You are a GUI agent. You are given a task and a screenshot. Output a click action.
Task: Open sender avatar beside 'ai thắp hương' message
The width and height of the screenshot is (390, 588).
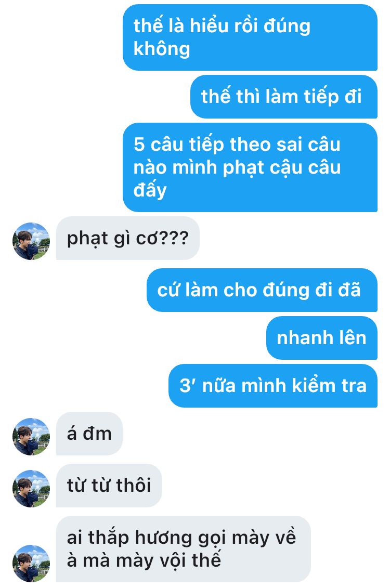[x=31, y=563]
